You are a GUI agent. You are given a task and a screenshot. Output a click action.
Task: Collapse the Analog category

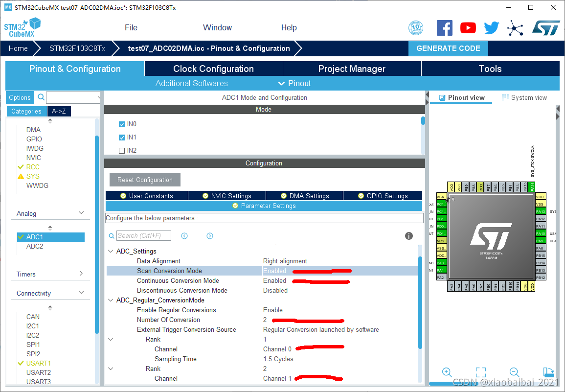pyautogui.click(x=81, y=213)
